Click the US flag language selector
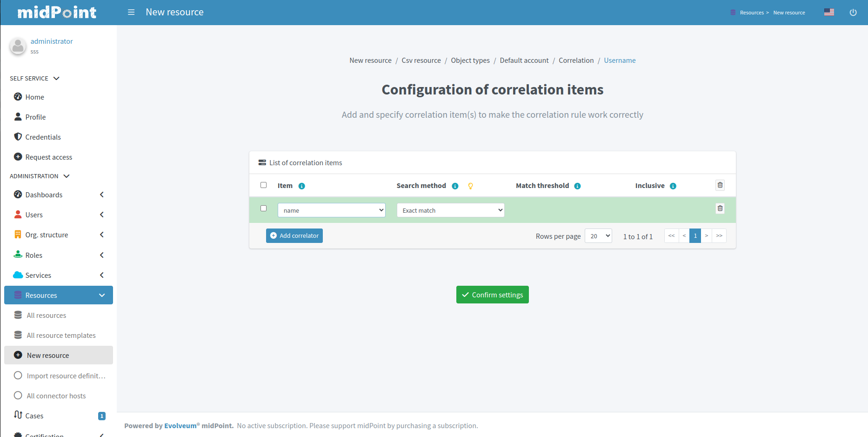Viewport: 868px width, 437px height. coord(829,12)
